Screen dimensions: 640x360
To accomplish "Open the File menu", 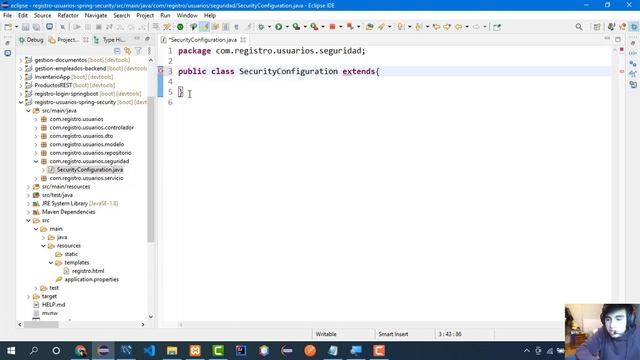I will pos(7,16).
